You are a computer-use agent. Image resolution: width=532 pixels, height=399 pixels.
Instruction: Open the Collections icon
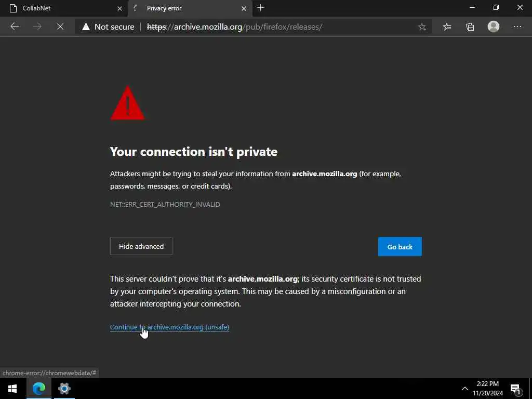click(x=470, y=27)
